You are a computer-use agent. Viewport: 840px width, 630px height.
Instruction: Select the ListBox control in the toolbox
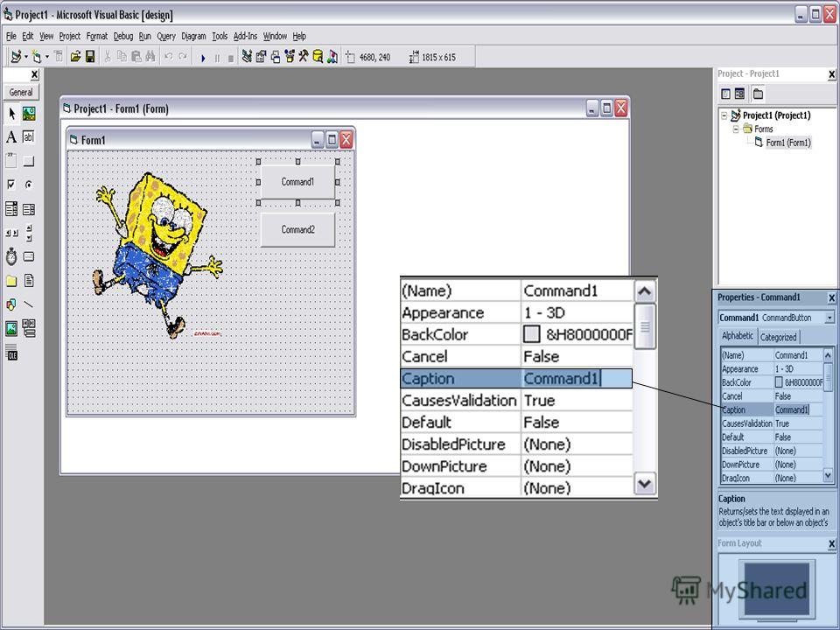(29, 209)
